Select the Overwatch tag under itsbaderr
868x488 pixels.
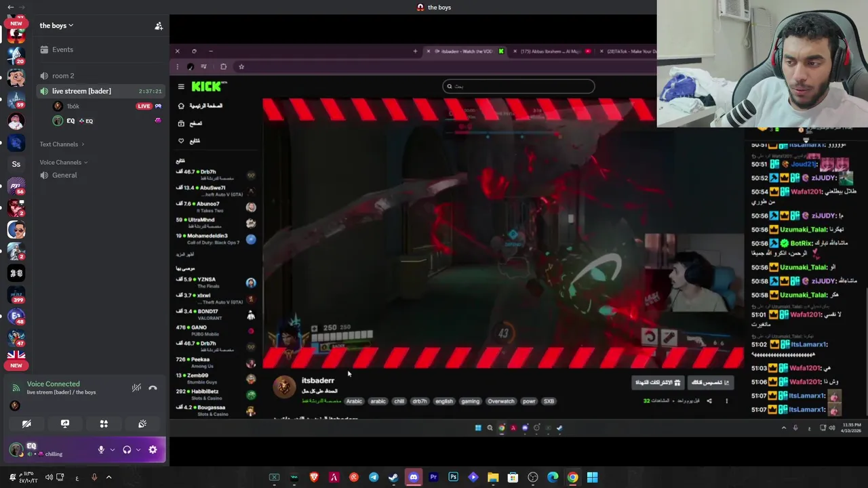501,401
